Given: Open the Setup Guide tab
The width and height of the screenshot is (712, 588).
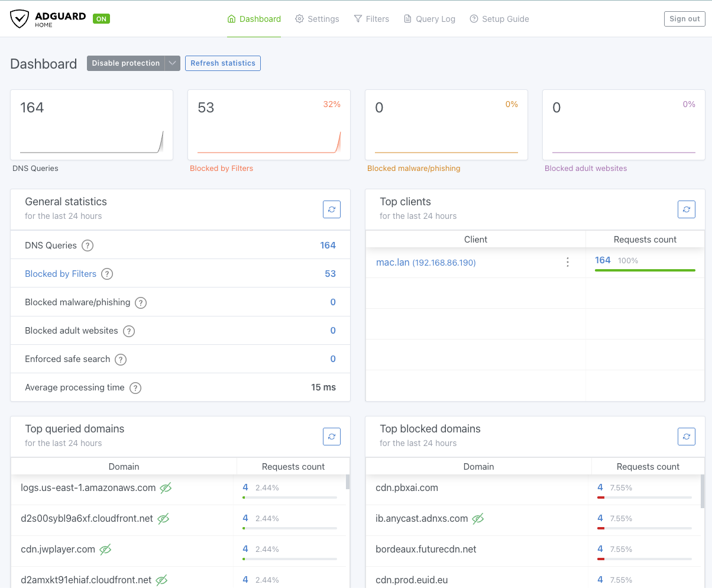Looking at the screenshot, I should (499, 19).
